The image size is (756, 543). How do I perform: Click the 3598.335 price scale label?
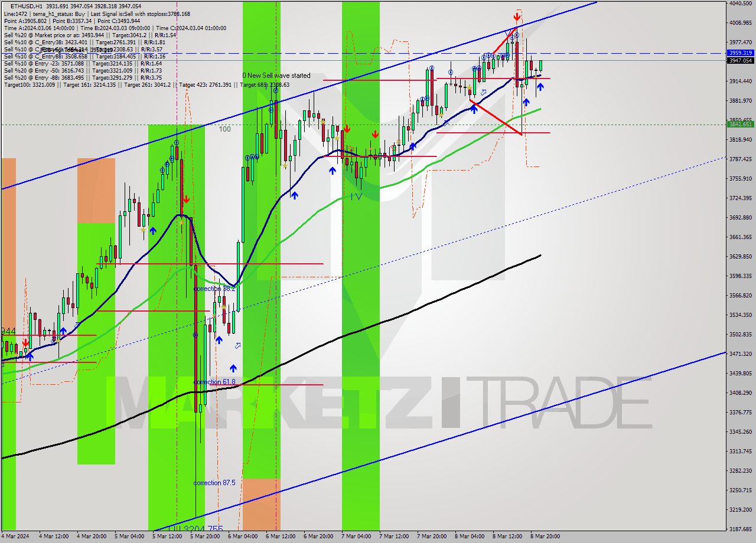tap(741, 276)
